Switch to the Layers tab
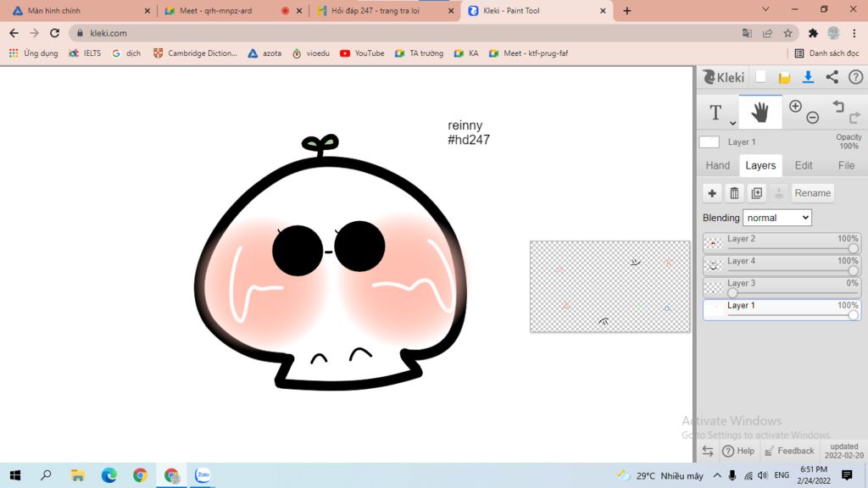This screenshot has width=868, height=488. (760, 165)
